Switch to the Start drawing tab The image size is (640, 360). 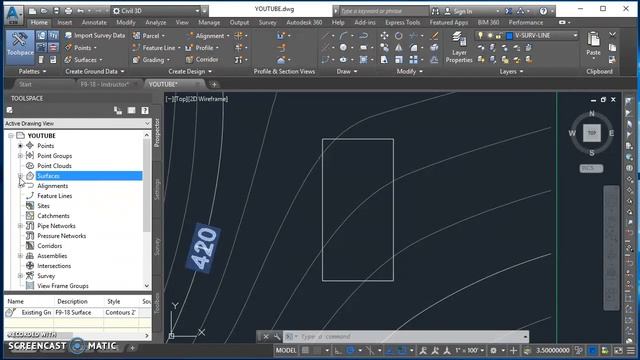tap(25, 84)
